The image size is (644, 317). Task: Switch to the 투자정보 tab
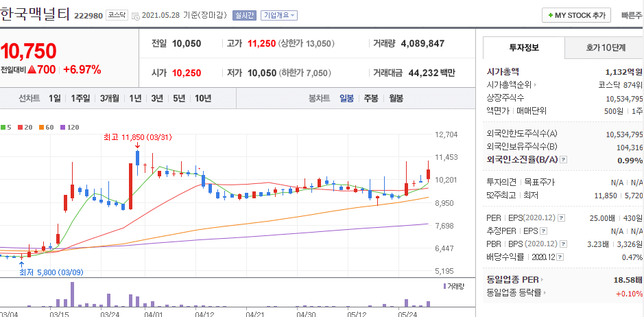[x=524, y=48]
